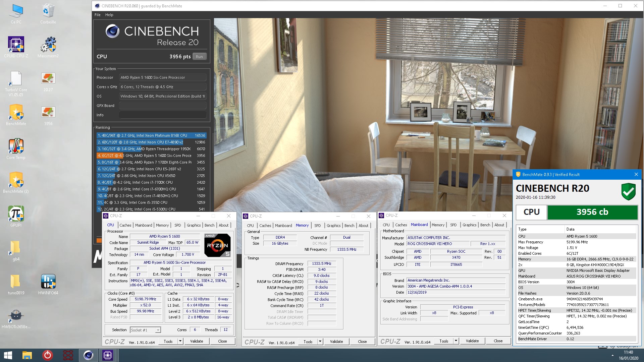Open the CPUID CPU-Z desktop icon

coord(16,47)
